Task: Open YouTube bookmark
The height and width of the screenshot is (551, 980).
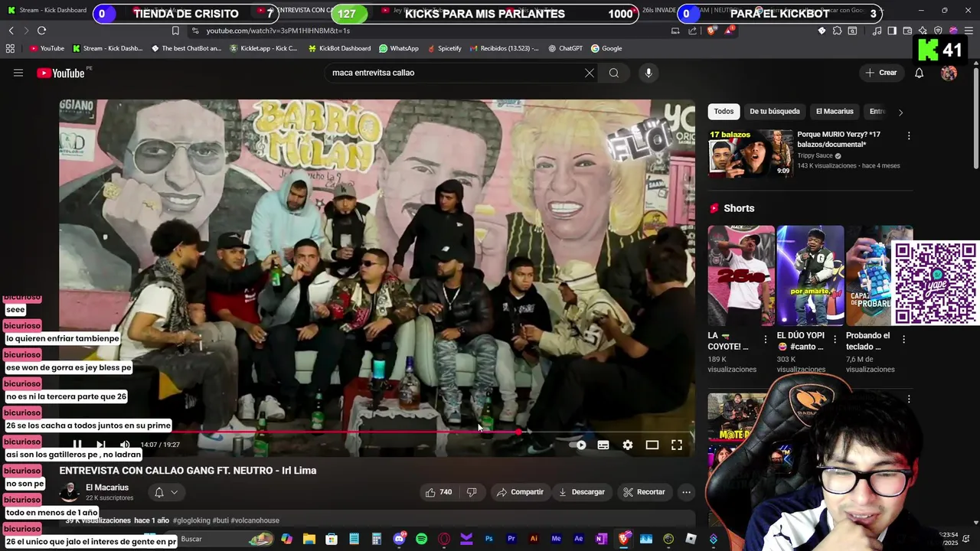Action: click(47, 48)
